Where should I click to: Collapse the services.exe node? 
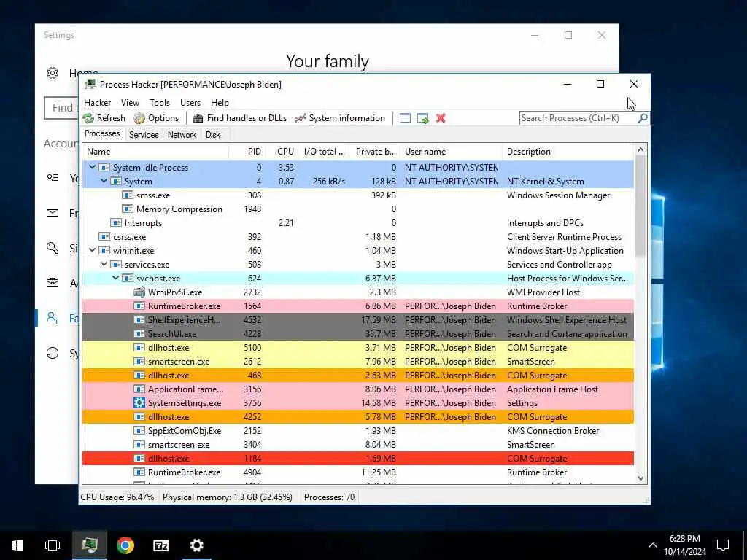click(104, 264)
